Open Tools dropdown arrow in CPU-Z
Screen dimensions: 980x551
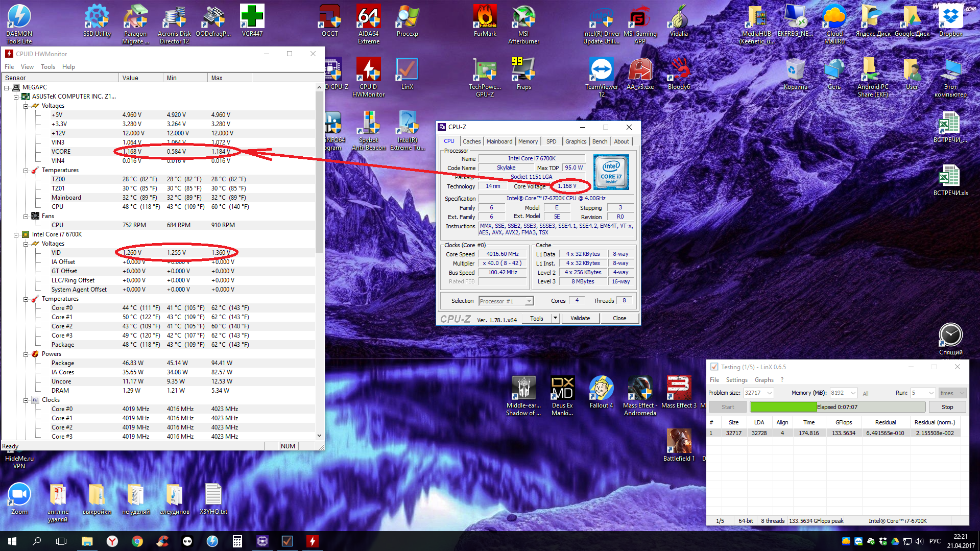pyautogui.click(x=555, y=318)
